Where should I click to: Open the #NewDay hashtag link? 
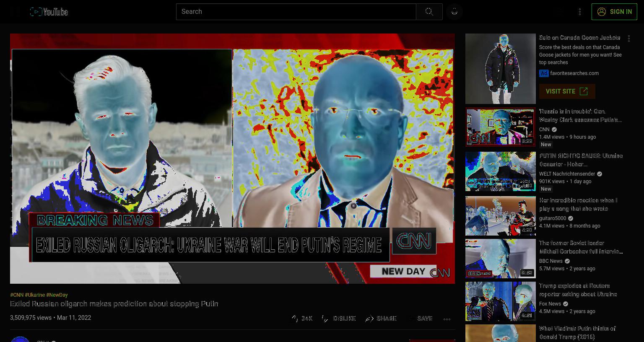tap(57, 295)
